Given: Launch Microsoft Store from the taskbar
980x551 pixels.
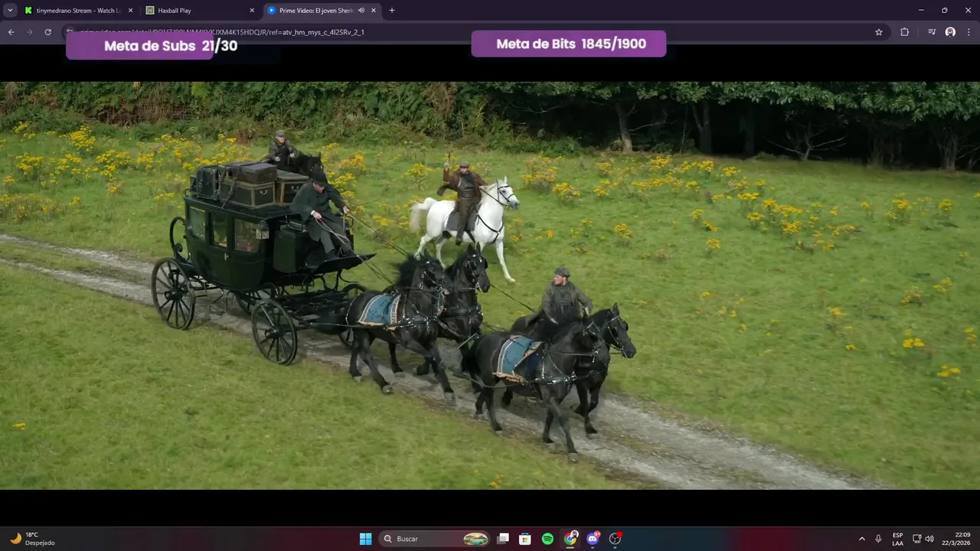Looking at the screenshot, I should pos(525,539).
